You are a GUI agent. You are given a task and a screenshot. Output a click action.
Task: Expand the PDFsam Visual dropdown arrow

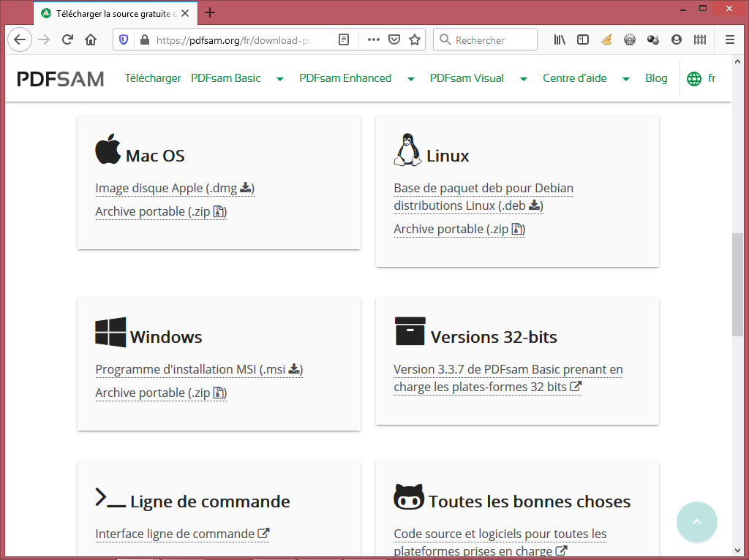pos(524,79)
